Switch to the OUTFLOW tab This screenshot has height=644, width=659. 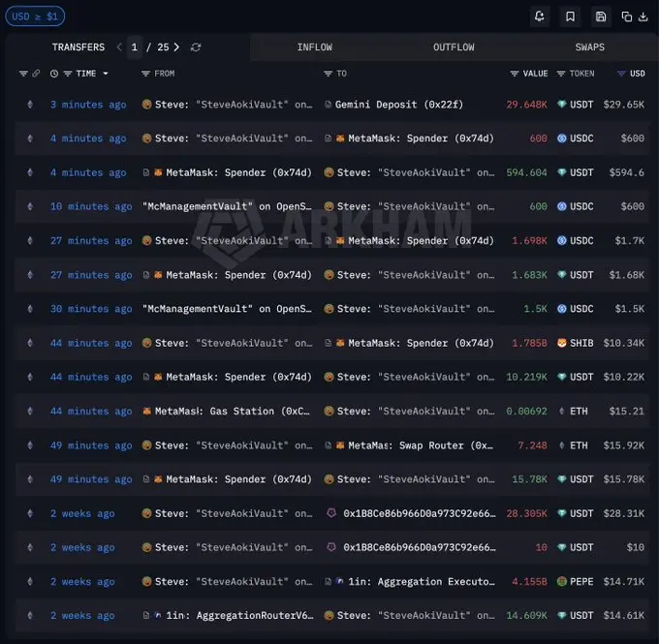coord(454,47)
